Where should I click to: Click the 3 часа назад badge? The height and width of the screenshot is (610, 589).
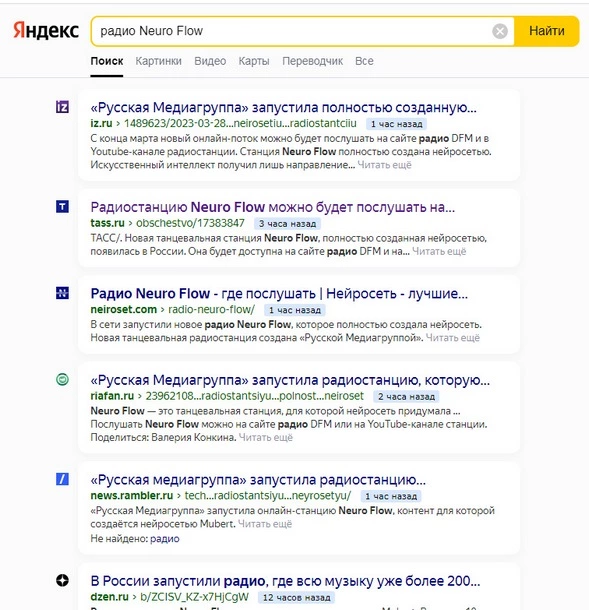[x=287, y=224]
